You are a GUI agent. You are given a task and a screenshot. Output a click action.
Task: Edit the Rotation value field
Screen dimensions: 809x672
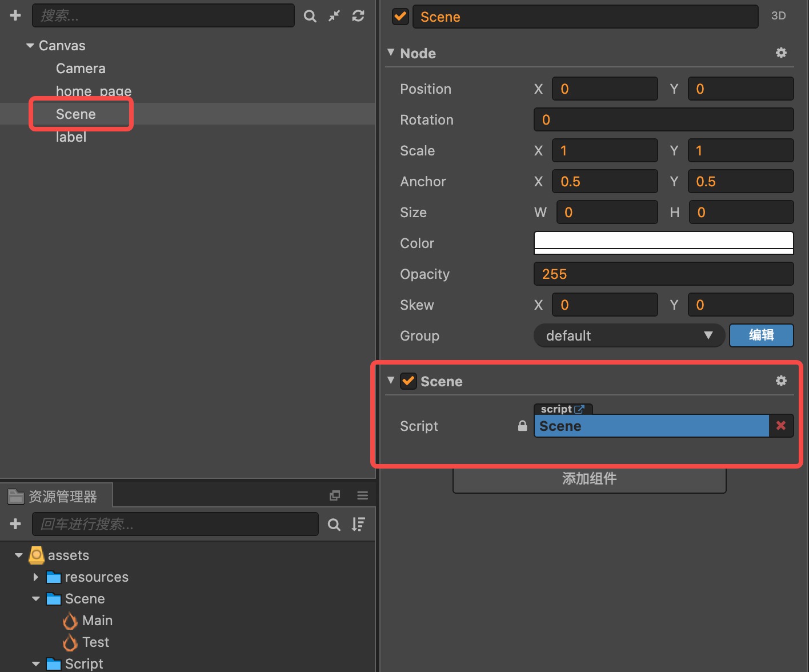[x=664, y=119]
